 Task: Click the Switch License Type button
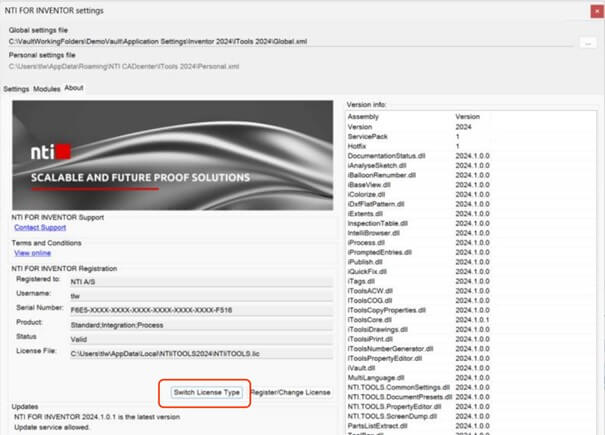206,393
